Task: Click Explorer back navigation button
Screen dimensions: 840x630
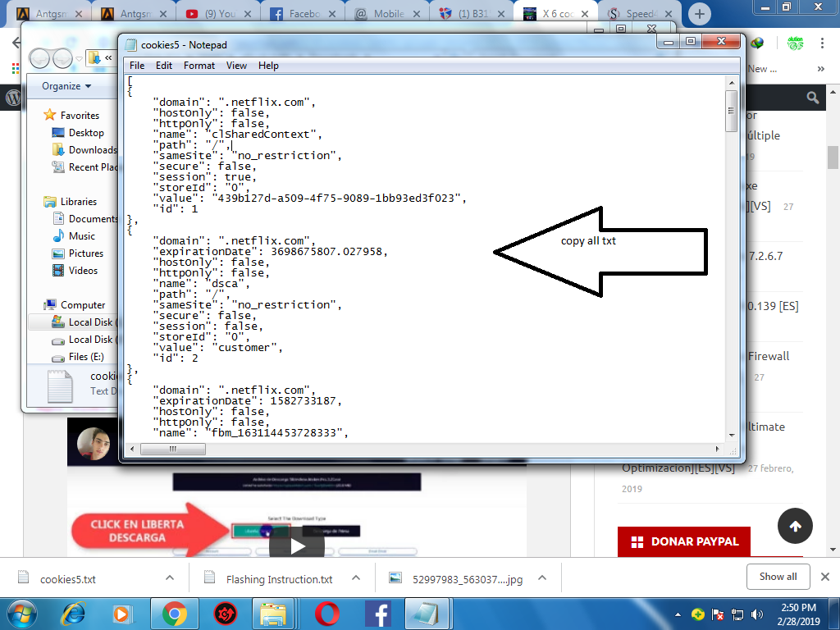Action: pos(39,58)
